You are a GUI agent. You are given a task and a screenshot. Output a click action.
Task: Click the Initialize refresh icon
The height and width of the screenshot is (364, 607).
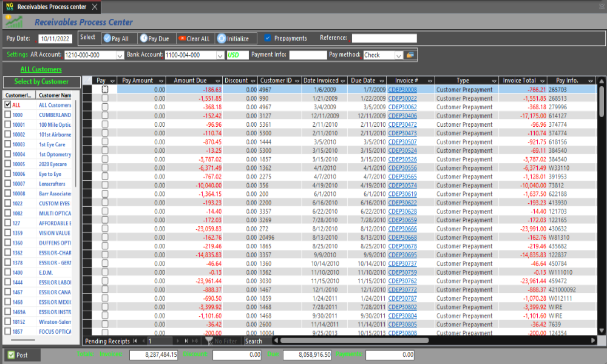[x=221, y=38]
